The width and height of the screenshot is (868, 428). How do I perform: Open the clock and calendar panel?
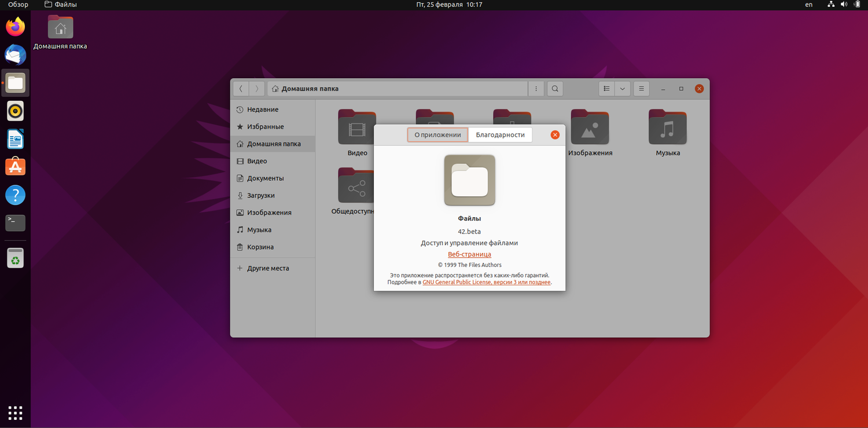pos(449,5)
